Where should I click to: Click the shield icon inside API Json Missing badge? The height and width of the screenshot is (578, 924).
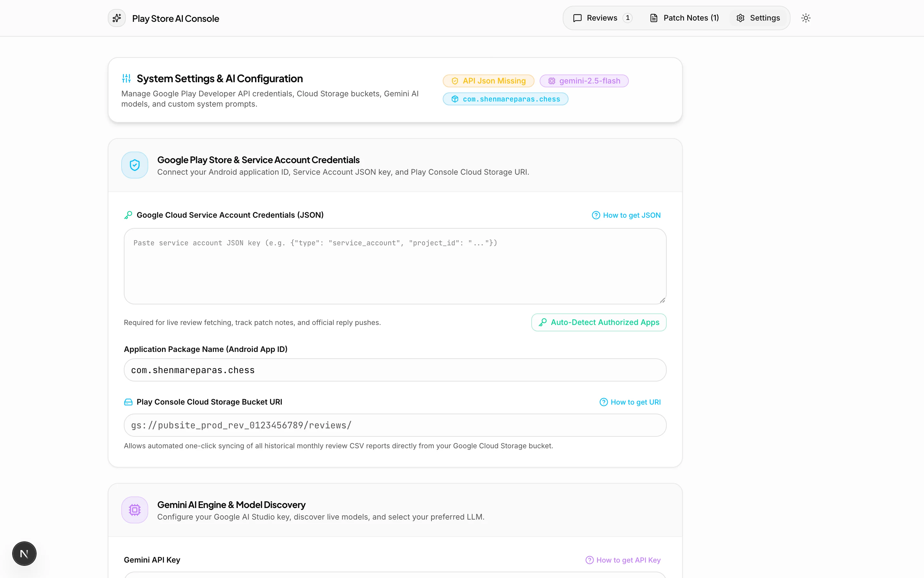pyautogui.click(x=455, y=81)
